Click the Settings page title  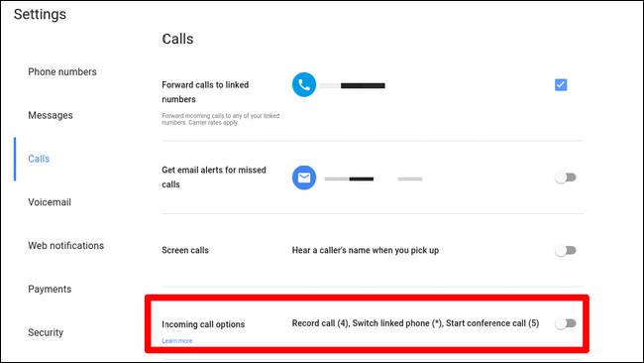40,14
